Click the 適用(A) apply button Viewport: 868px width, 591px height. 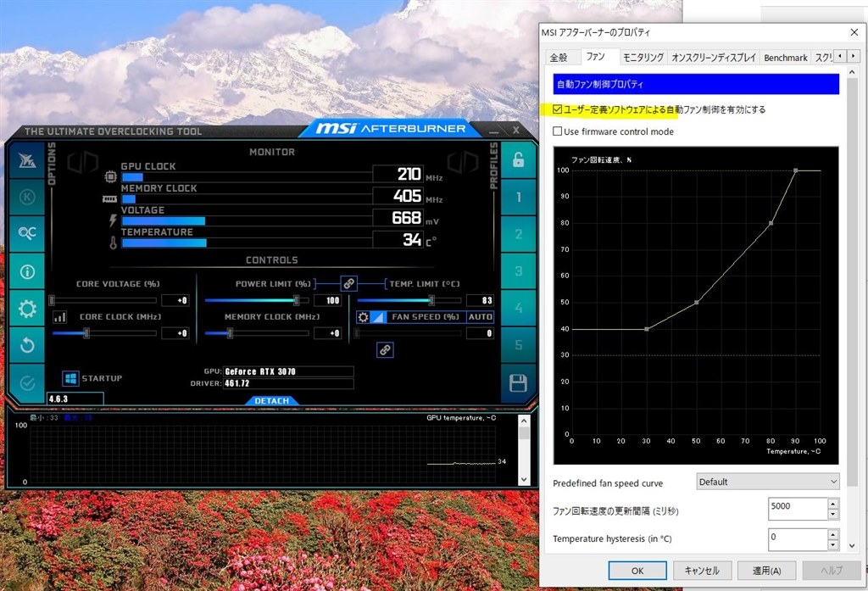coord(766,571)
